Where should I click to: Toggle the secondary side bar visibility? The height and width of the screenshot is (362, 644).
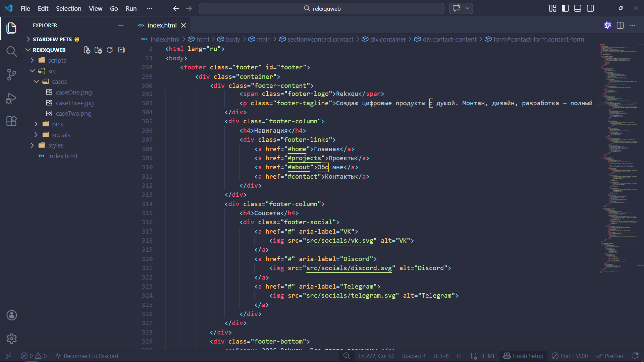click(x=590, y=8)
